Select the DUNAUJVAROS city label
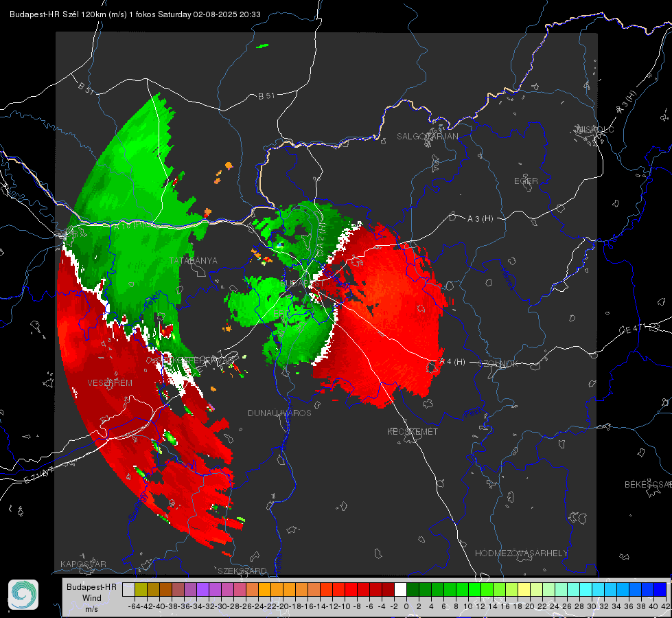Screen dimensions: 672x618 pyautogui.click(x=279, y=413)
